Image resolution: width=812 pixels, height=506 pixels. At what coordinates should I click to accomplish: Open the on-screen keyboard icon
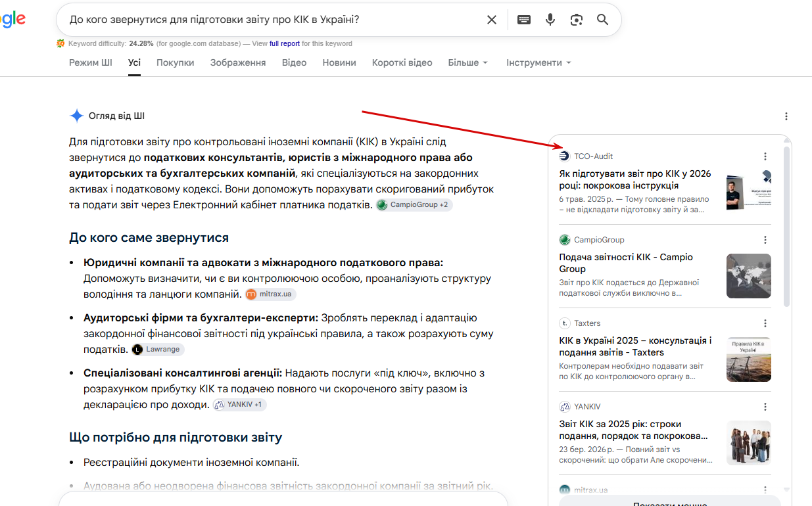[x=524, y=20]
